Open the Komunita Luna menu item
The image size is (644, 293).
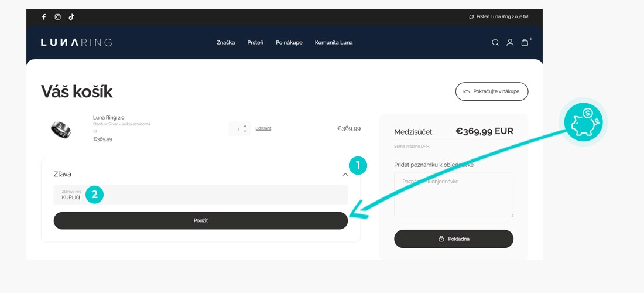334,42
